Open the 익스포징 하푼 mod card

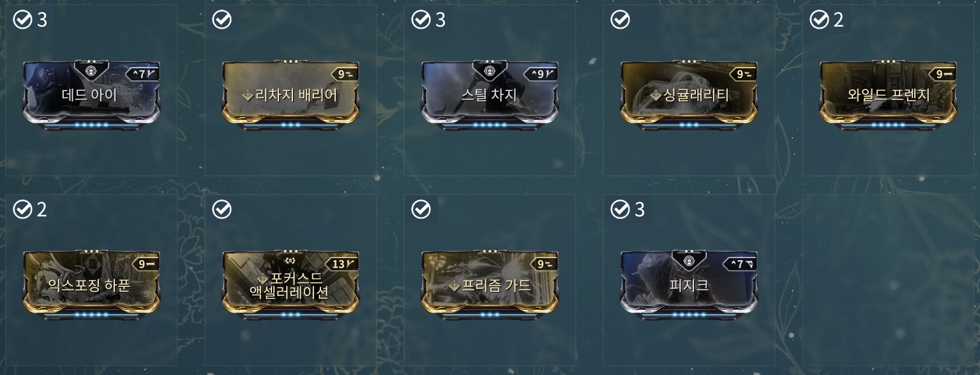click(x=91, y=285)
